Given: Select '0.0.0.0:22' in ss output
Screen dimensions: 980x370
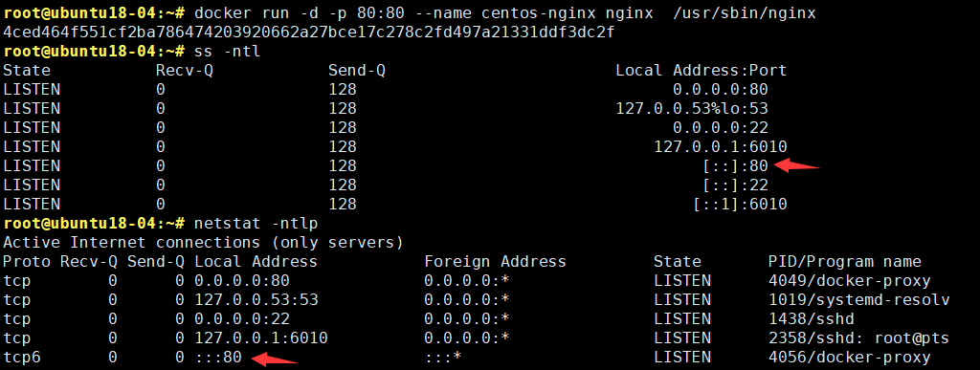Looking at the screenshot, I should click(x=720, y=127).
